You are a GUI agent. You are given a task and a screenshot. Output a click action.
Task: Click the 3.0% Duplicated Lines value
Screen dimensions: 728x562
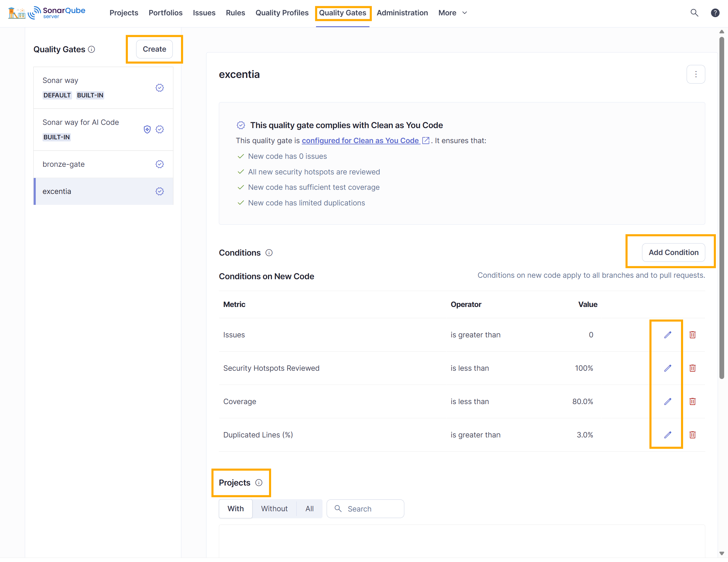[585, 435]
